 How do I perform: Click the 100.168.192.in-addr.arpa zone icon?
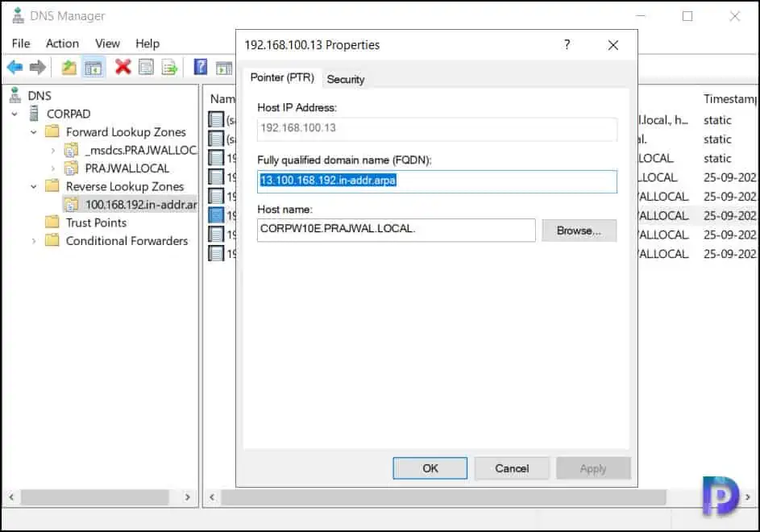71,204
